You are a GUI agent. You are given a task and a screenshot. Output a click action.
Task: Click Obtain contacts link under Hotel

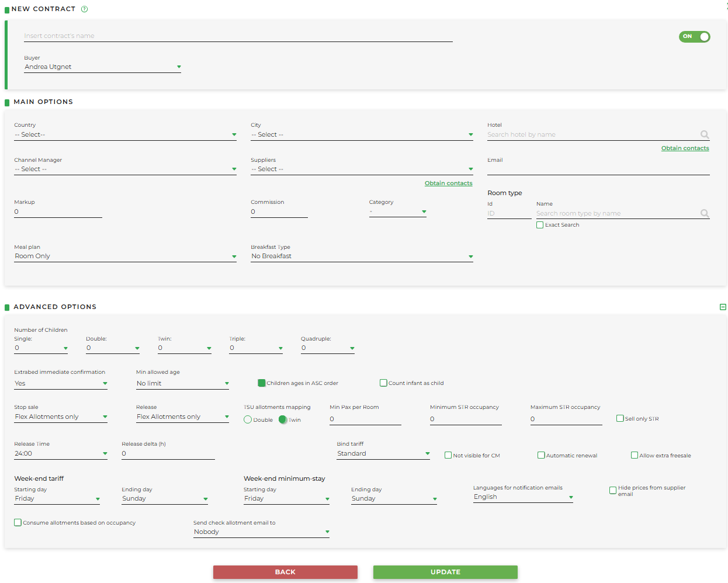tap(685, 148)
